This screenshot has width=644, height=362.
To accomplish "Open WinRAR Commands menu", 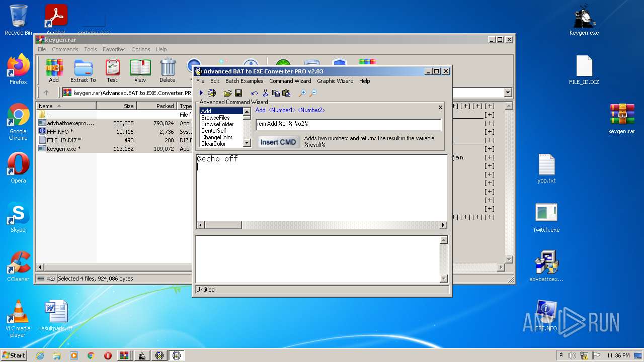I will pyautogui.click(x=65, y=49).
